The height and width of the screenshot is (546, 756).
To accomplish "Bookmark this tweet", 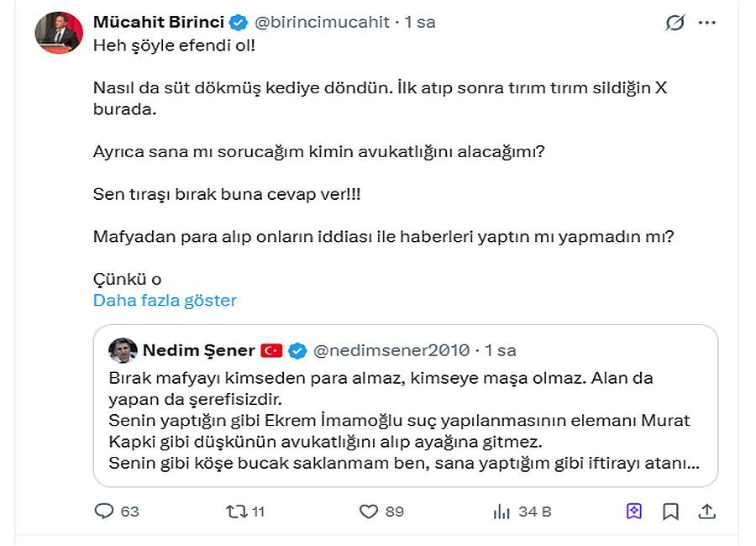I will point(670,511).
